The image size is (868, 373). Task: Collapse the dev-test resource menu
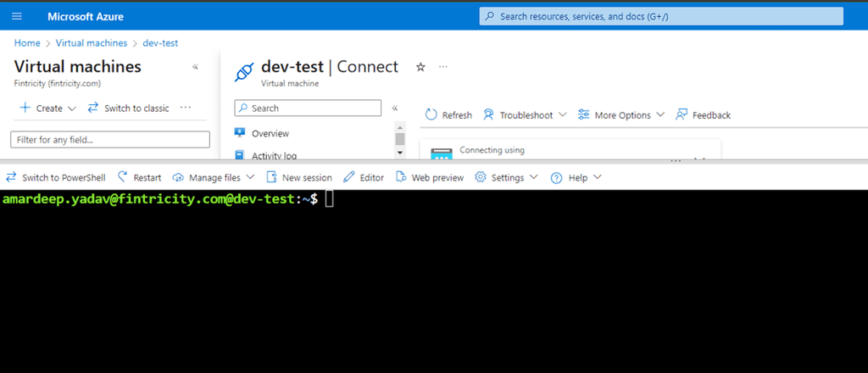point(395,109)
